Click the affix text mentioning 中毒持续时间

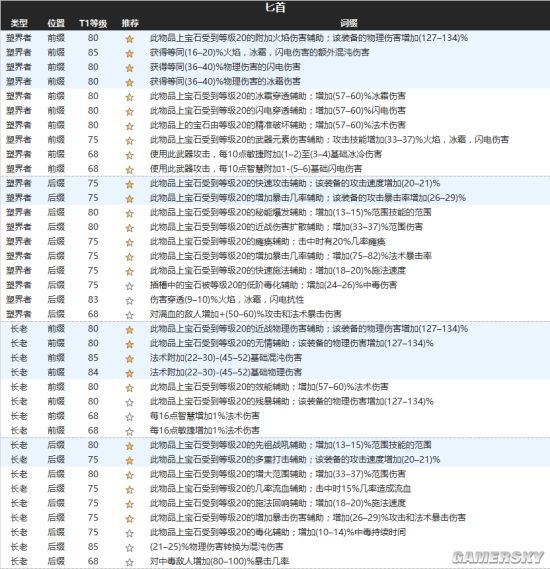[278, 532]
